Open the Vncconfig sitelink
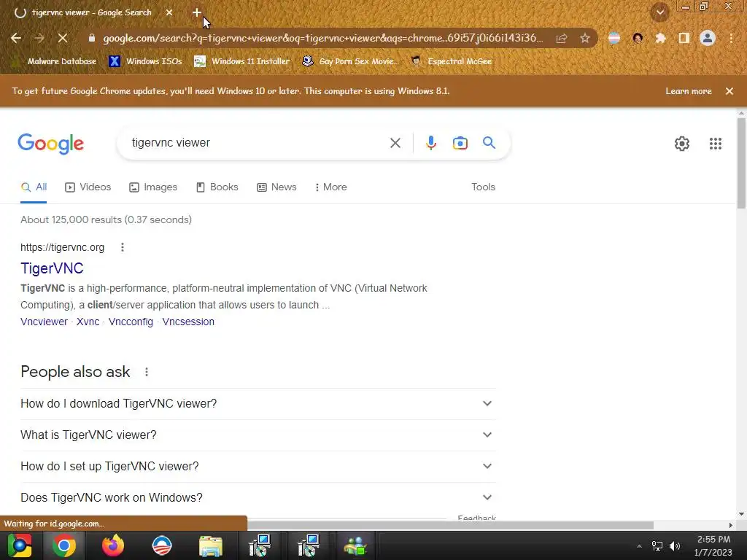 tap(131, 322)
